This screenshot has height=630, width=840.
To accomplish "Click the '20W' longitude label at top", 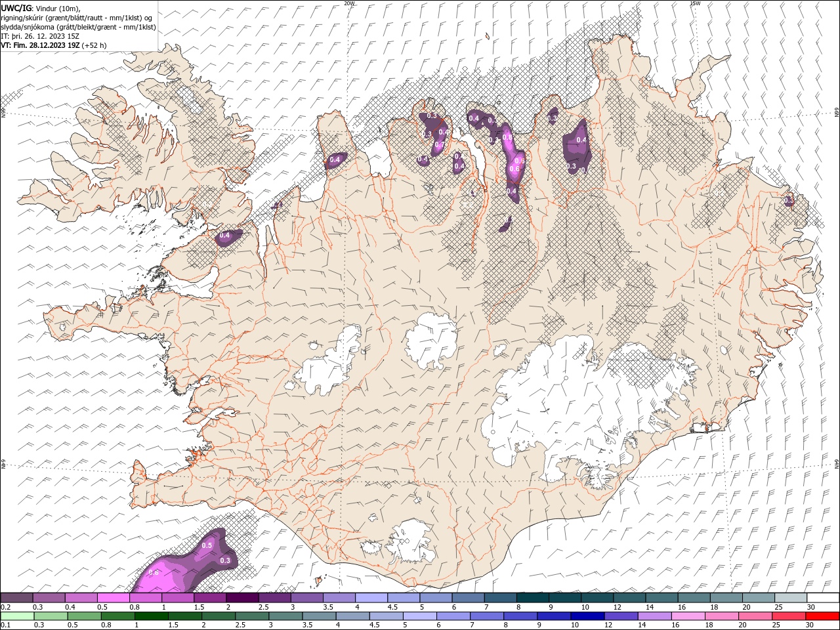I will coord(349,3).
